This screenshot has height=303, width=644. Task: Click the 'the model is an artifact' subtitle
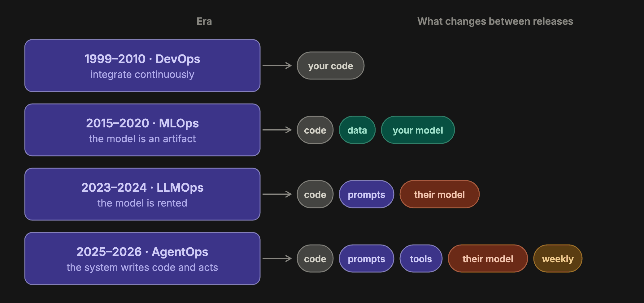(142, 139)
